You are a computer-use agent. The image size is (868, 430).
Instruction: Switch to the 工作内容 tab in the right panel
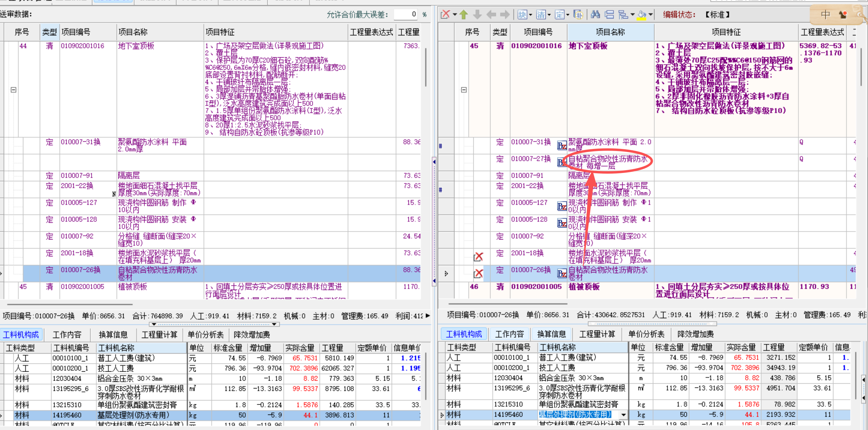pos(509,334)
